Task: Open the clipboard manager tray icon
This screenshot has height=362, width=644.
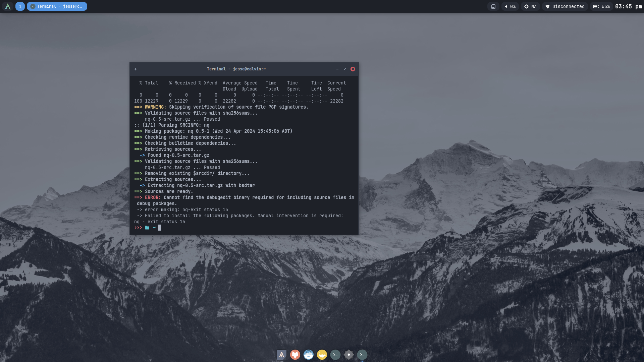Action: [x=493, y=6]
